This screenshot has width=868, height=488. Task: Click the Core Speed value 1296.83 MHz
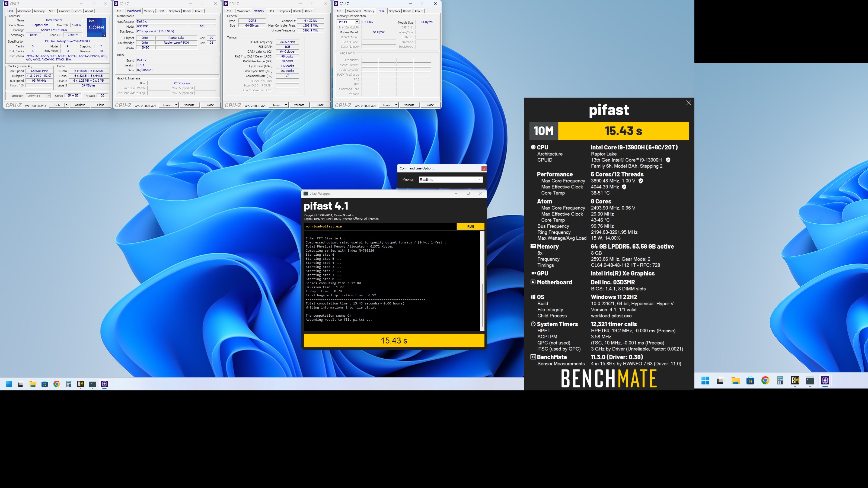(x=39, y=71)
